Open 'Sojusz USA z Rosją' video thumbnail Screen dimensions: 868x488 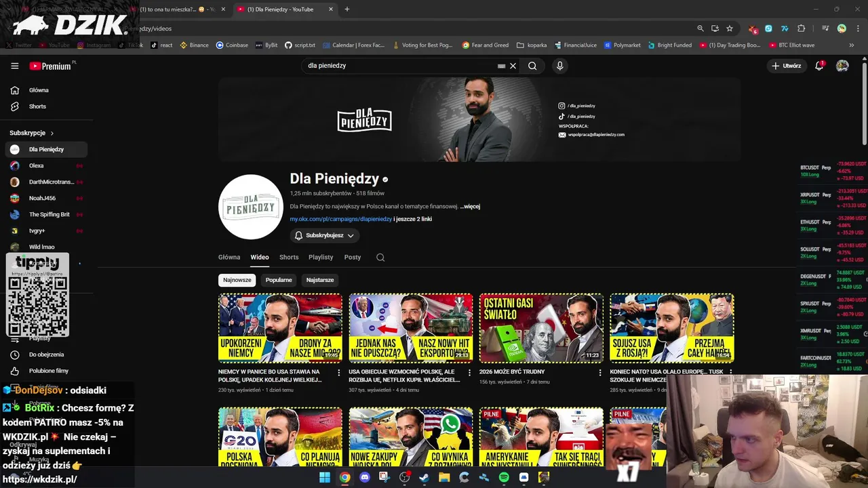pyautogui.click(x=672, y=328)
